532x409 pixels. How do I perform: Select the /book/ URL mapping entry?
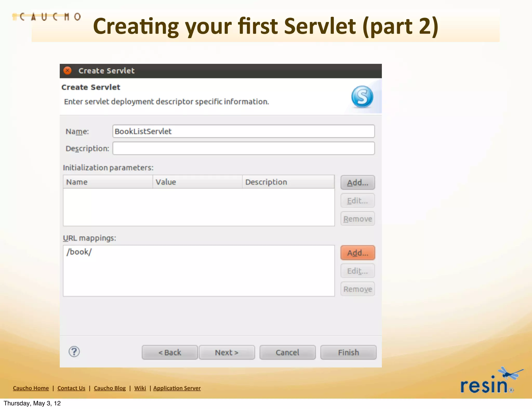79,252
